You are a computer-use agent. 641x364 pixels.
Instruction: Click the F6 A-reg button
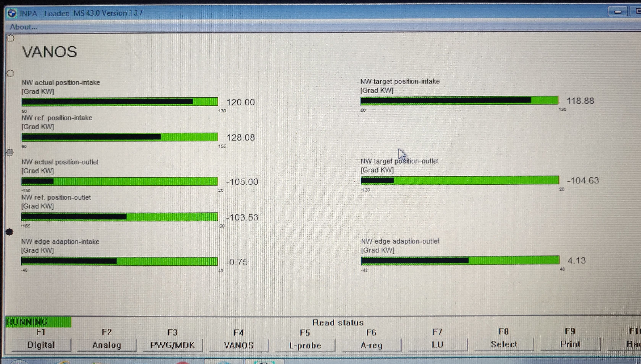371,345
